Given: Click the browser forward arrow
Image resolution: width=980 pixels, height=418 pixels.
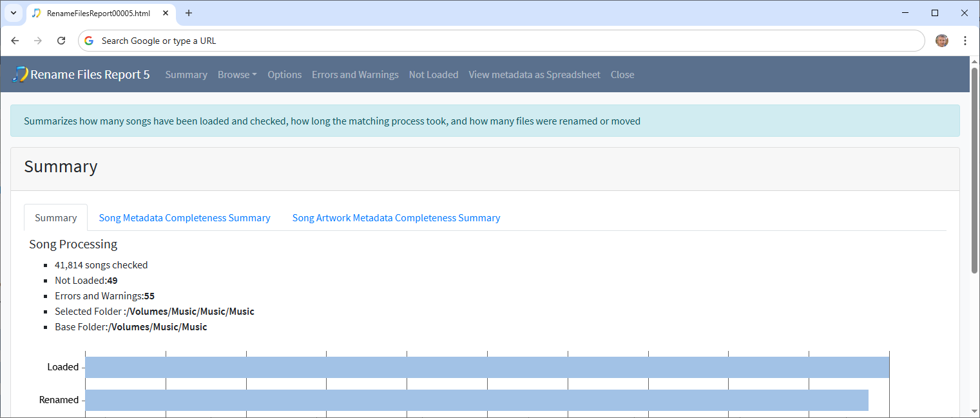Looking at the screenshot, I should (x=38, y=41).
